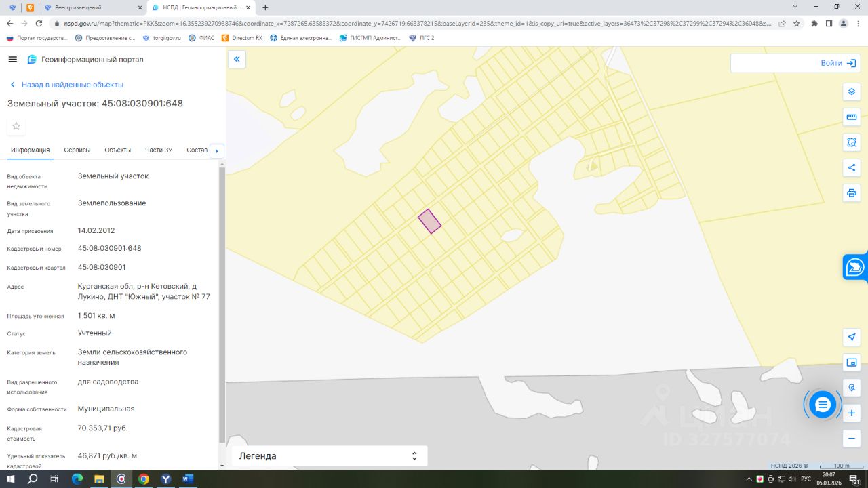Open the Directum RX bookmark

(x=242, y=38)
